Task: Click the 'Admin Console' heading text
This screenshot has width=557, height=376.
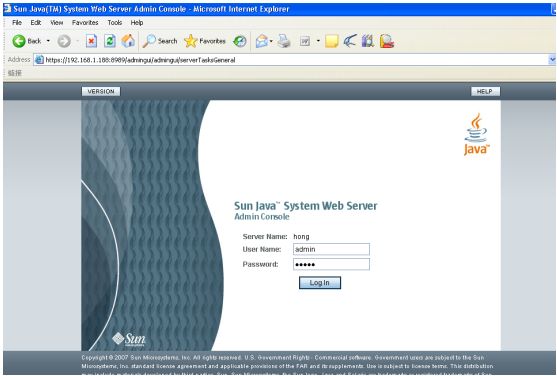Action: tap(262, 217)
